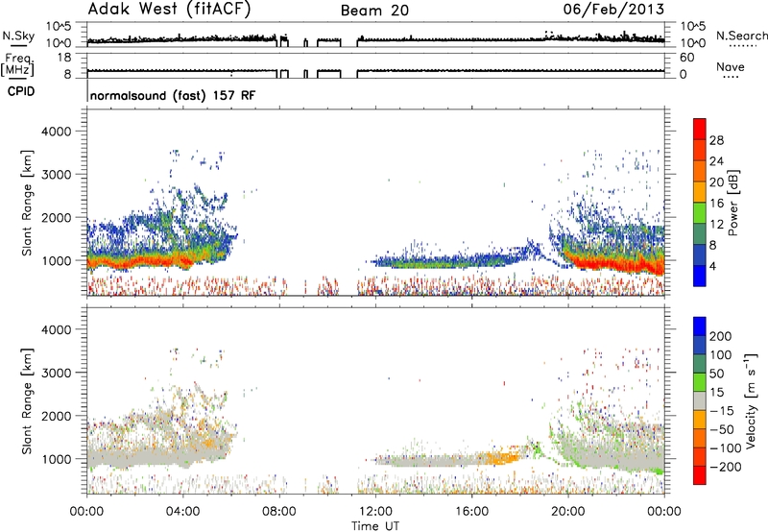Click the "12:00" time tick label
768x532 pixels.
[x=375, y=512]
